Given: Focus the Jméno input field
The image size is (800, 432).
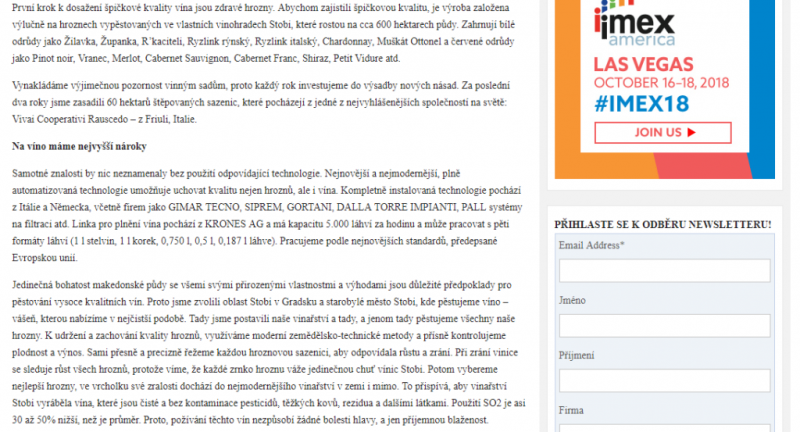Looking at the screenshot, I should (664, 325).
